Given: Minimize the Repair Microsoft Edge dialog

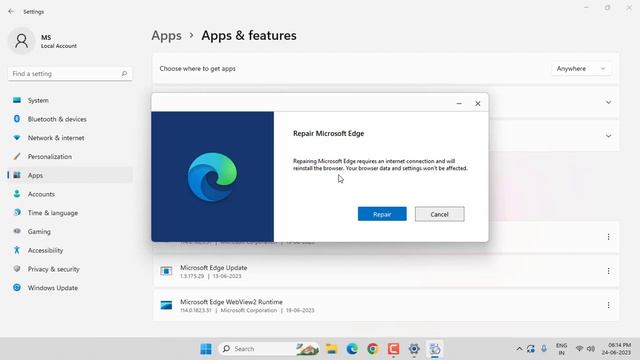Looking at the screenshot, I should (459, 104).
